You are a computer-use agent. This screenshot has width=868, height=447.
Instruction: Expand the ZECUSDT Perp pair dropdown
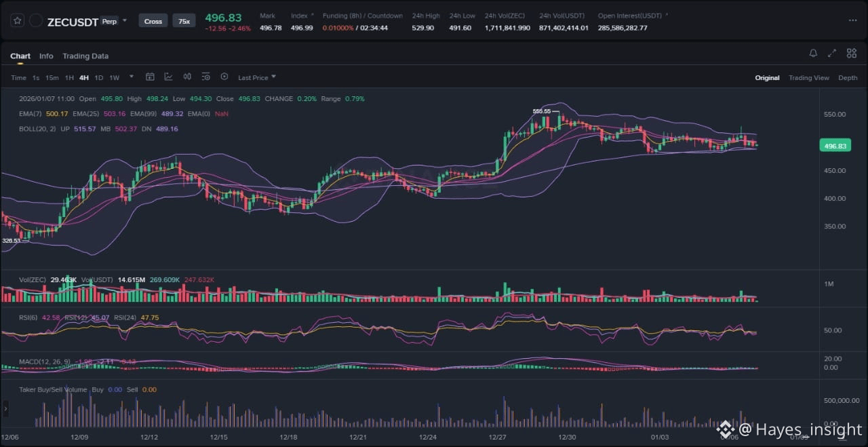pos(125,21)
